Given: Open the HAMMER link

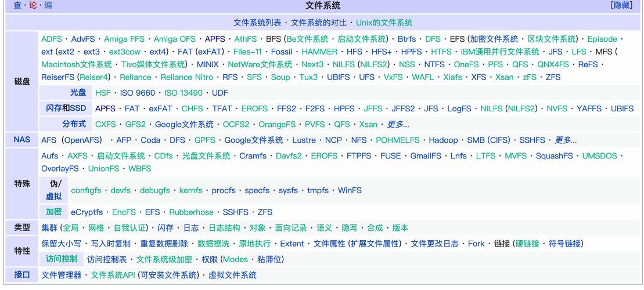Looking at the screenshot, I should tap(319, 52).
